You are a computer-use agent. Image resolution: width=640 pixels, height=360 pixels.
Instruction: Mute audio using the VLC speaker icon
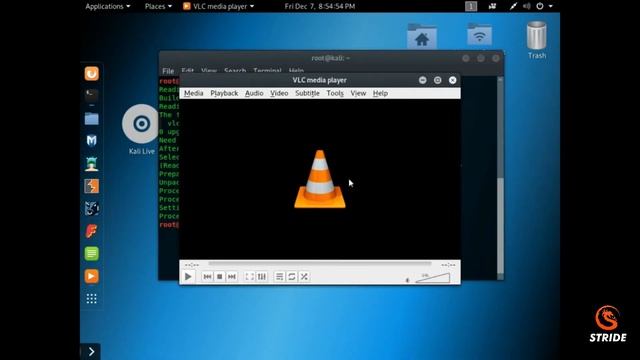pos(407,280)
